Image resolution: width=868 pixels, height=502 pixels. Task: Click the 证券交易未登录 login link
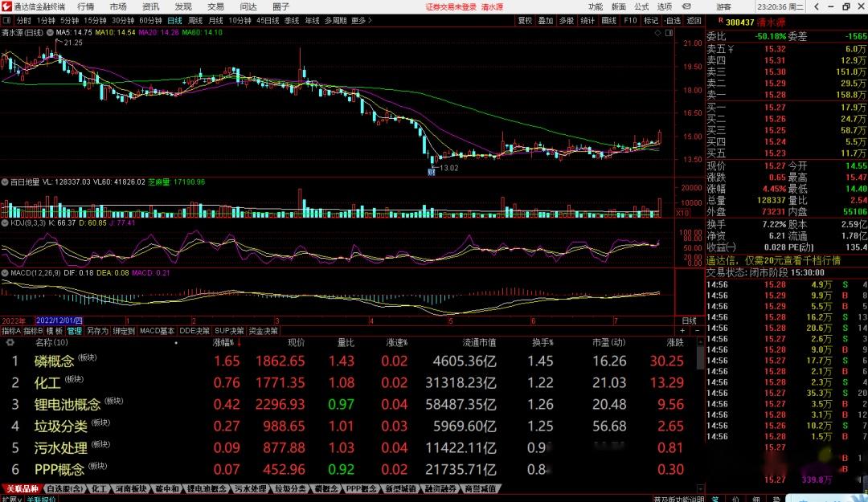[451, 6]
